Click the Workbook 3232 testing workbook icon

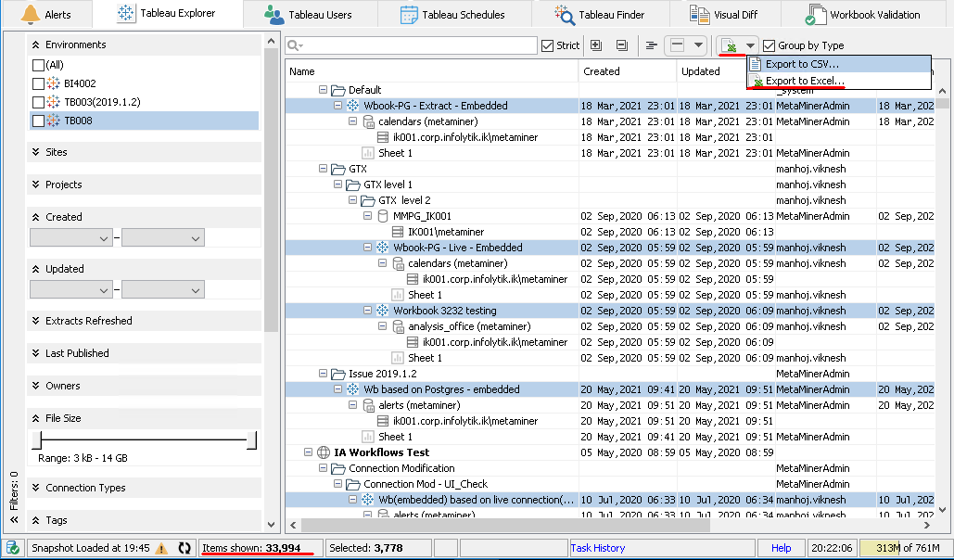pyautogui.click(x=382, y=311)
